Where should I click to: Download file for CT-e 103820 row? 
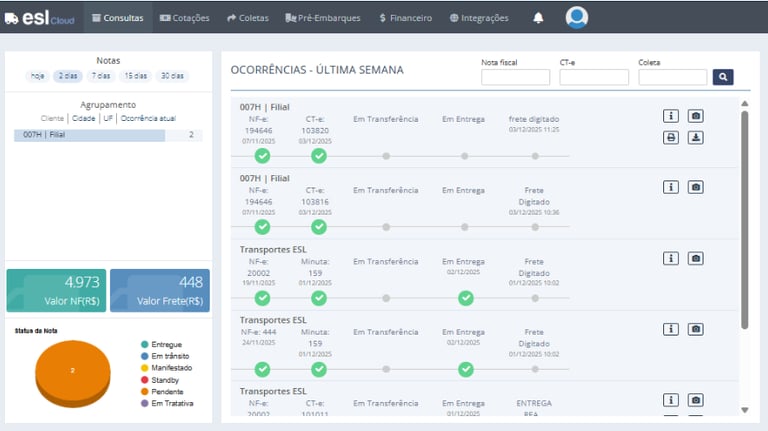click(x=696, y=138)
